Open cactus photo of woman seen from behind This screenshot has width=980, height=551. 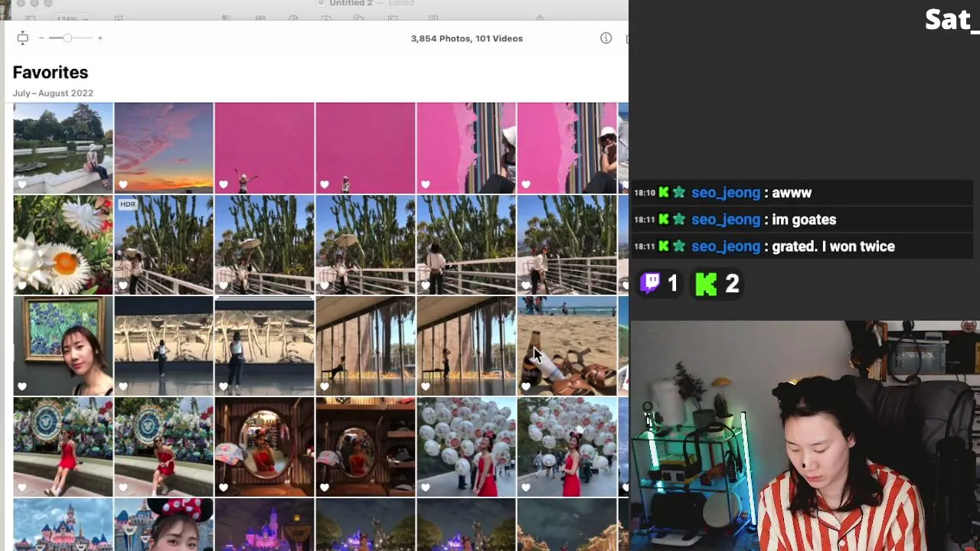click(x=466, y=245)
